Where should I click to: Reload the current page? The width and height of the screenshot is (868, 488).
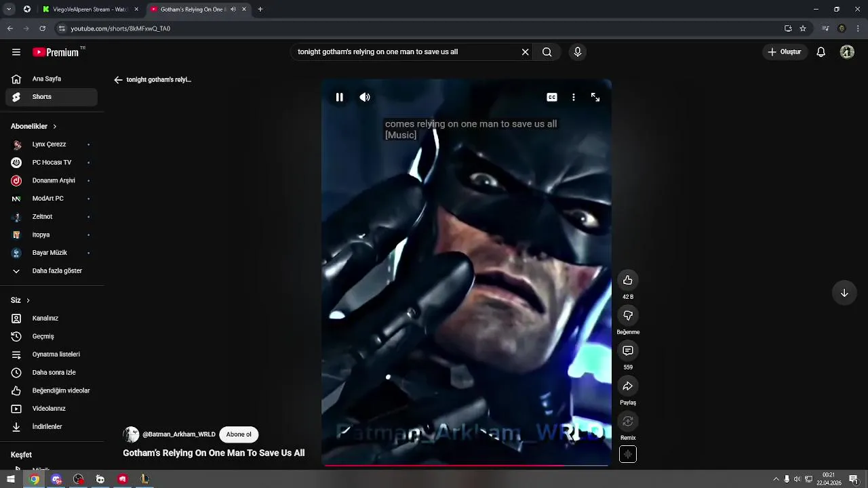coord(42,28)
